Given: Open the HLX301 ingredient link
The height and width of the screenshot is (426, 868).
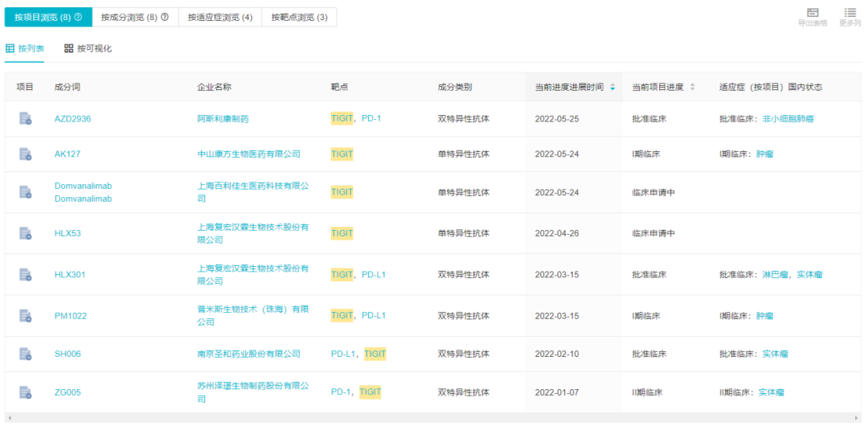Looking at the screenshot, I should (70, 274).
